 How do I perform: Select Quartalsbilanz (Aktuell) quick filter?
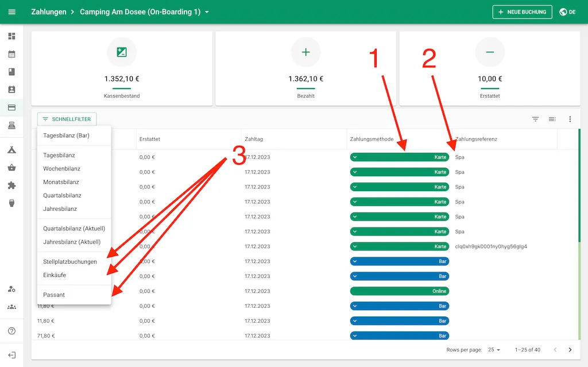click(x=74, y=229)
